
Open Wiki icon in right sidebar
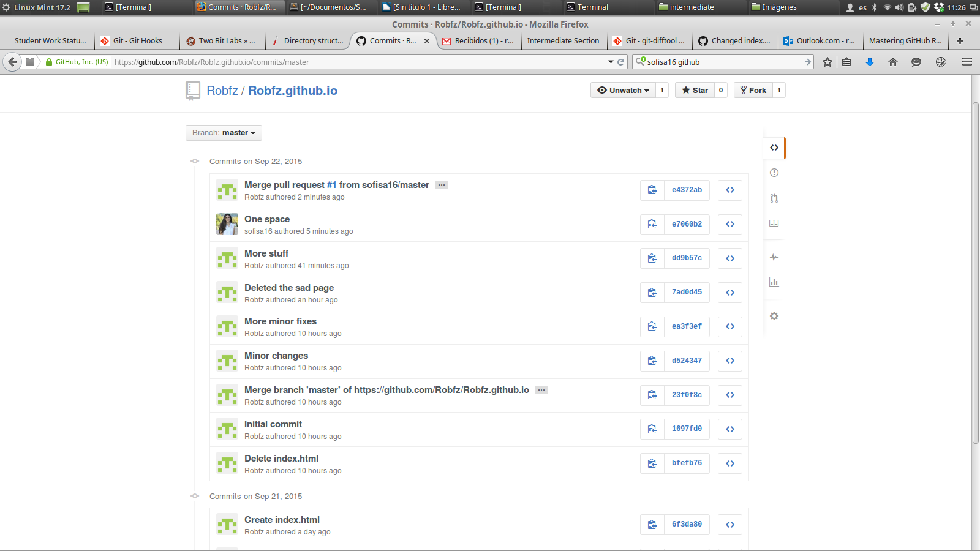click(x=774, y=223)
